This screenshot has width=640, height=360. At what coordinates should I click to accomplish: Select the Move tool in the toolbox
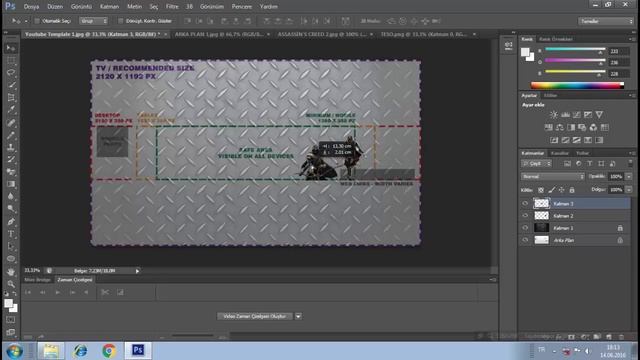11,48
